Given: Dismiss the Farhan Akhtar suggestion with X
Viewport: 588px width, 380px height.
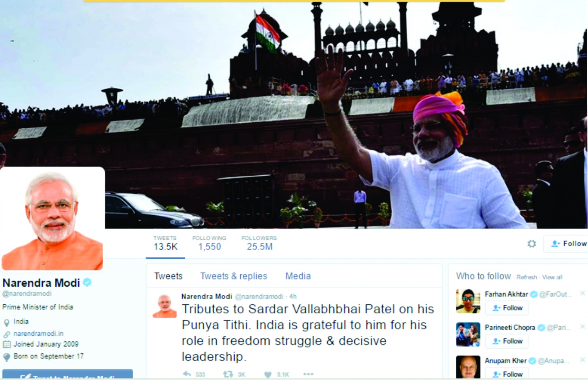Looking at the screenshot, I should tap(582, 293).
